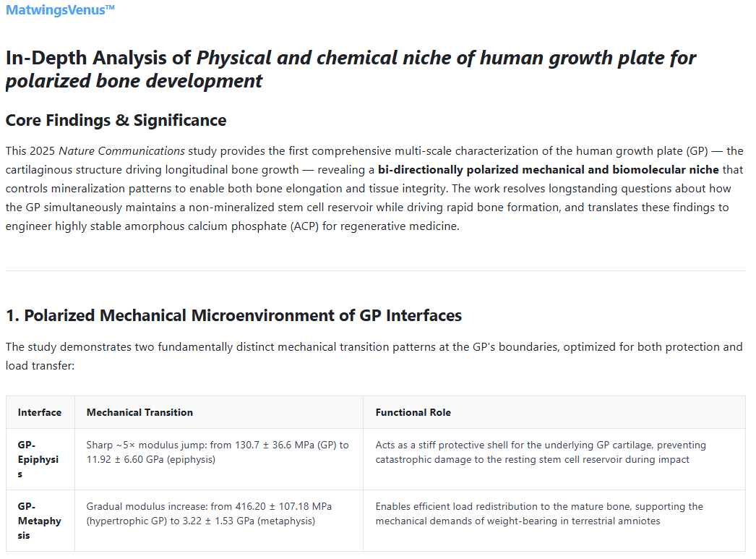The height and width of the screenshot is (559, 756).
Task: Click the paragraph starting 'The study demonstrates'
Action: coord(374,357)
